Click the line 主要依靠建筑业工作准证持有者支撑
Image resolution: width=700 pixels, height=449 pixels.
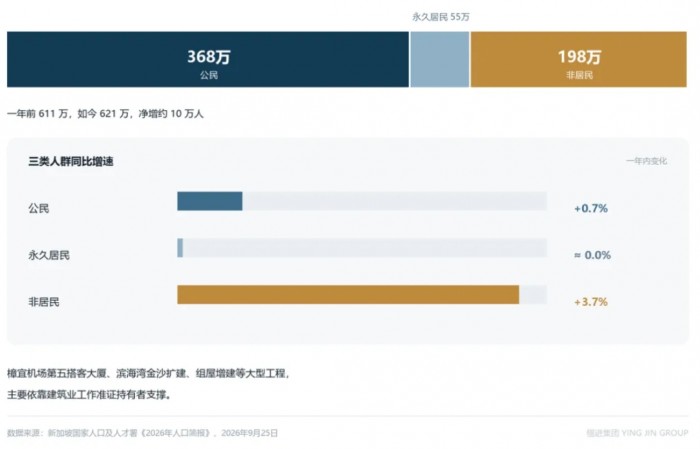click(89, 395)
